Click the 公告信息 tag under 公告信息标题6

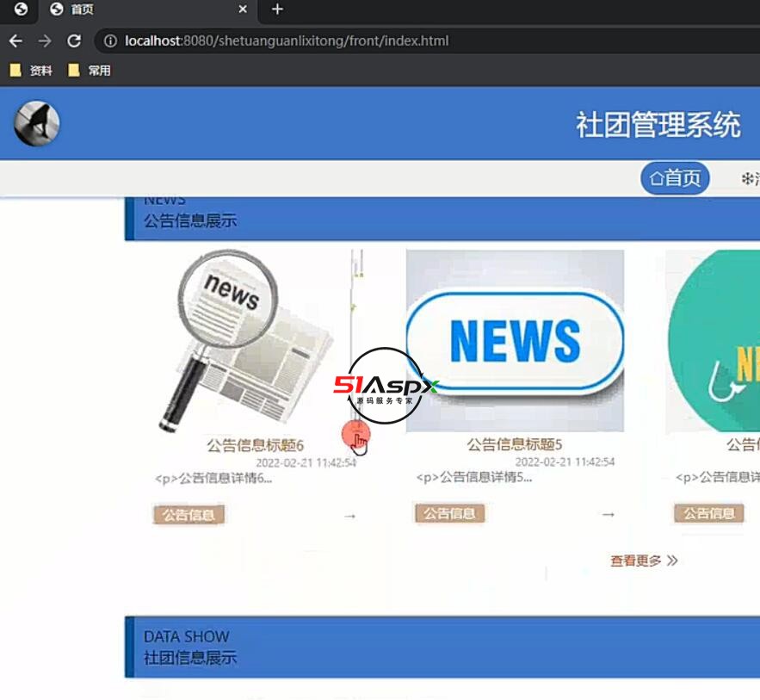[x=189, y=515]
